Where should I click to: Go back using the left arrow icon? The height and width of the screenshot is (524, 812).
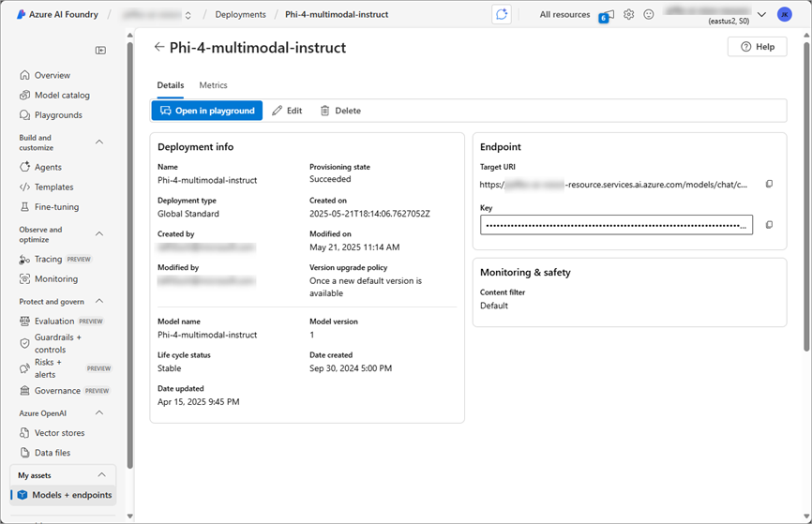click(x=159, y=47)
